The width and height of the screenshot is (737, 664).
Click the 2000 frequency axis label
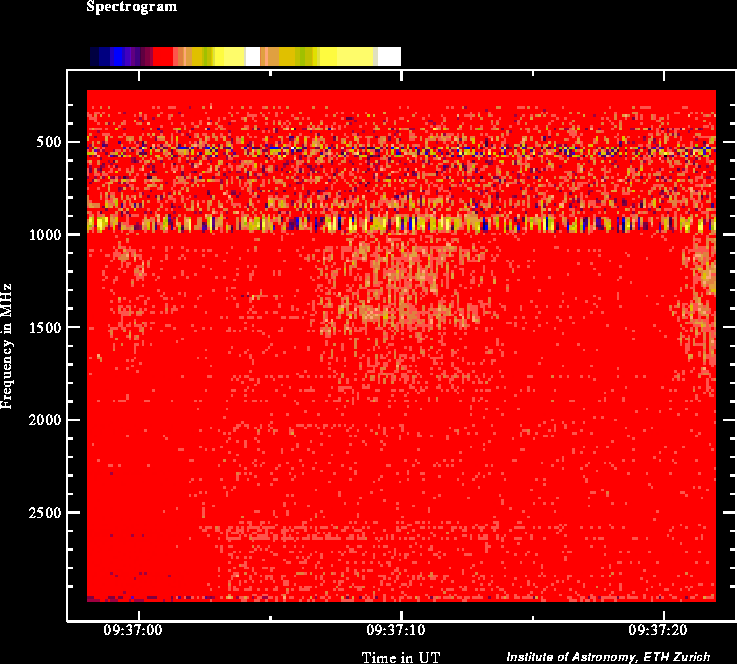click(x=45, y=420)
